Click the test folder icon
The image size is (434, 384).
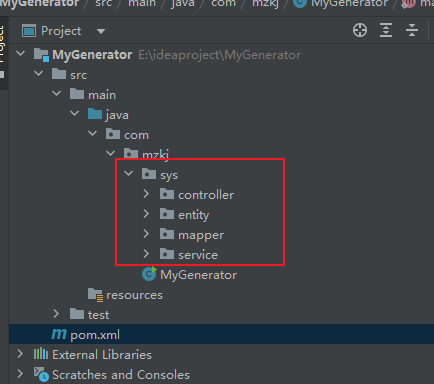click(x=77, y=314)
